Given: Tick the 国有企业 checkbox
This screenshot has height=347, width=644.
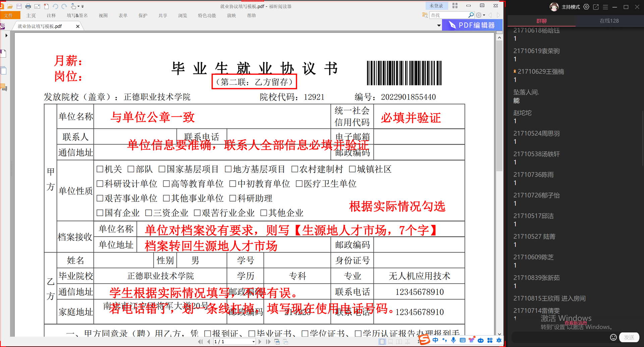Looking at the screenshot, I should coord(100,213).
